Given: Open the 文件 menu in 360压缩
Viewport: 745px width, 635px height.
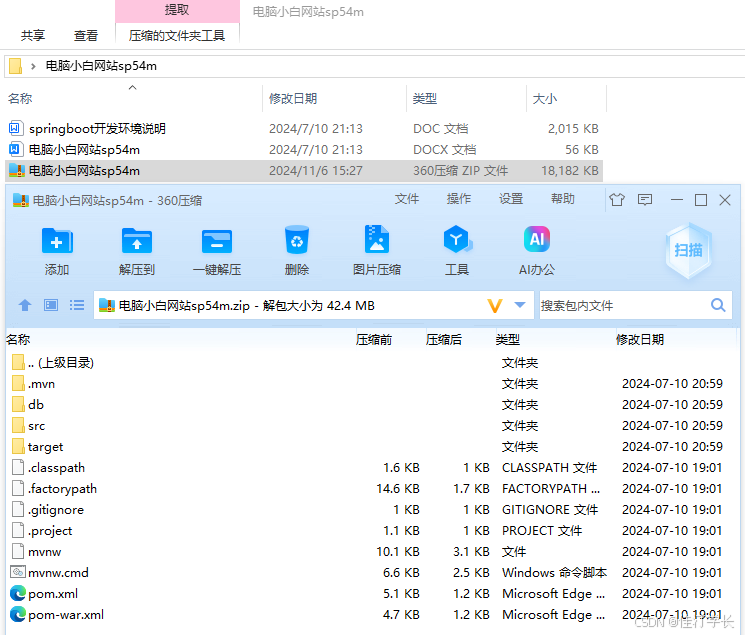Looking at the screenshot, I should point(407,199).
